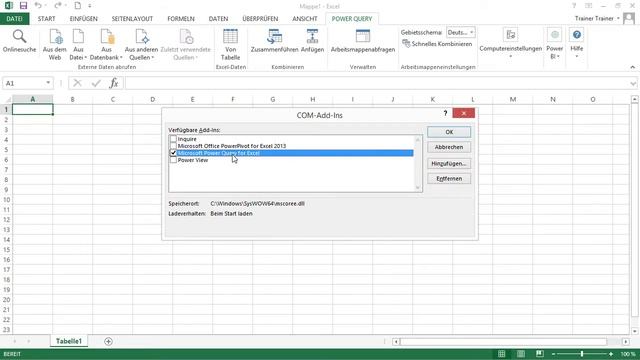The image size is (640, 360).
Task: Click the zoom in plus button
Action: tap(611, 354)
